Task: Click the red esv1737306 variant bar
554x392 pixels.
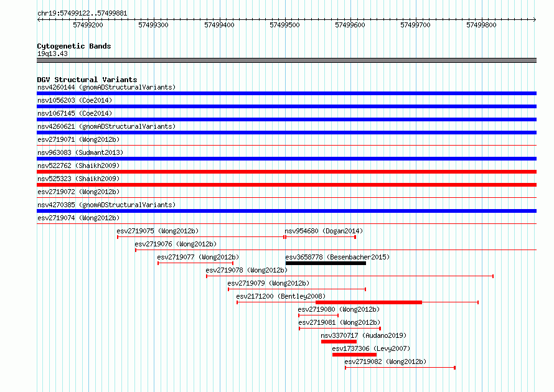Action: tap(354, 355)
